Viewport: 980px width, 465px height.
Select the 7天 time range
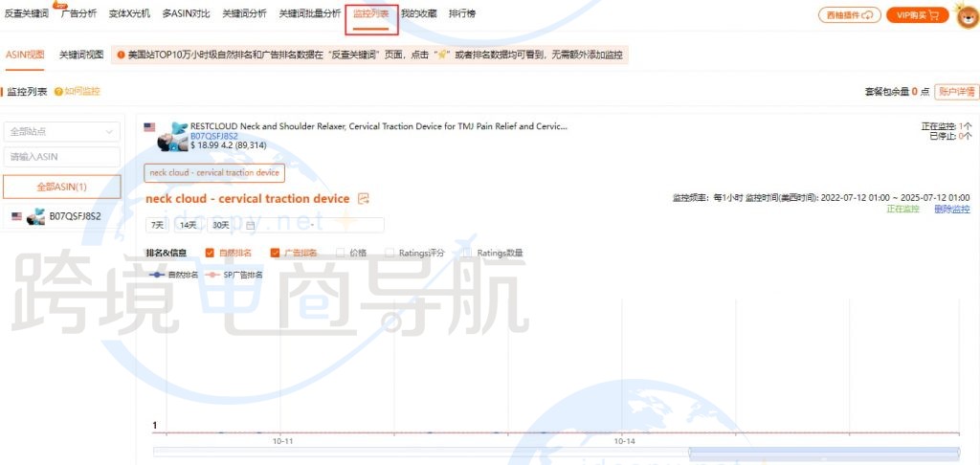(x=156, y=225)
